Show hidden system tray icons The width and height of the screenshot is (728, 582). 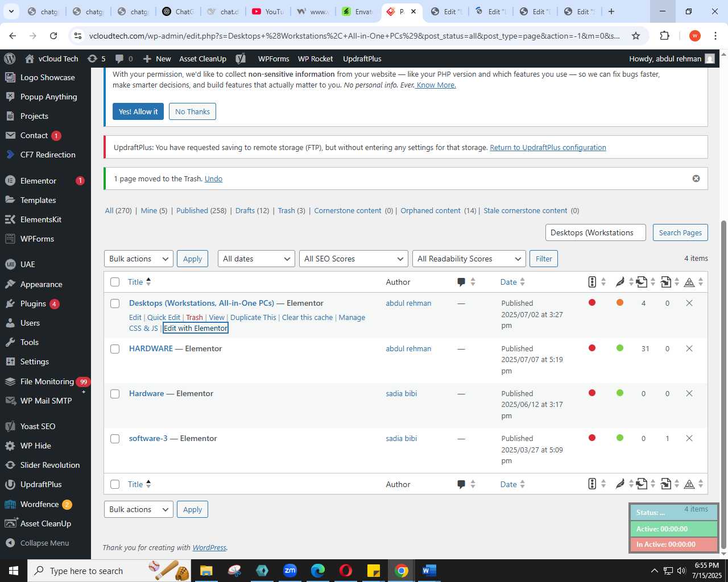click(654, 571)
